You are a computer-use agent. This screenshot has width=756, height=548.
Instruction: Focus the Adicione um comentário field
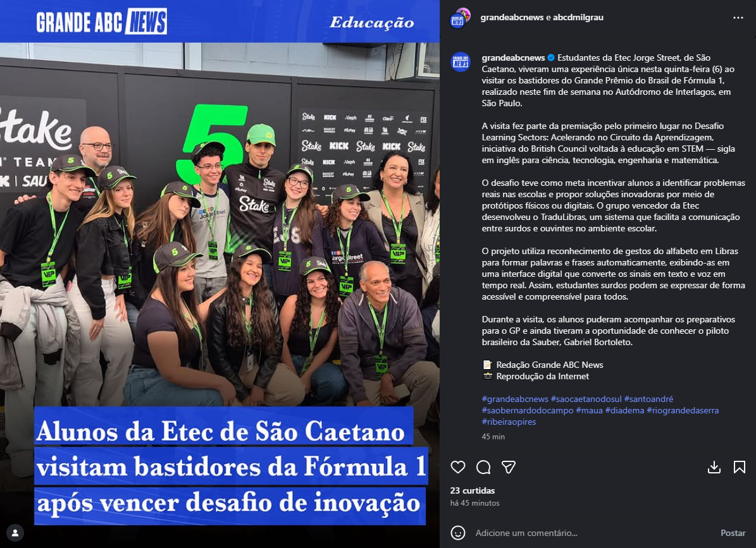593,533
